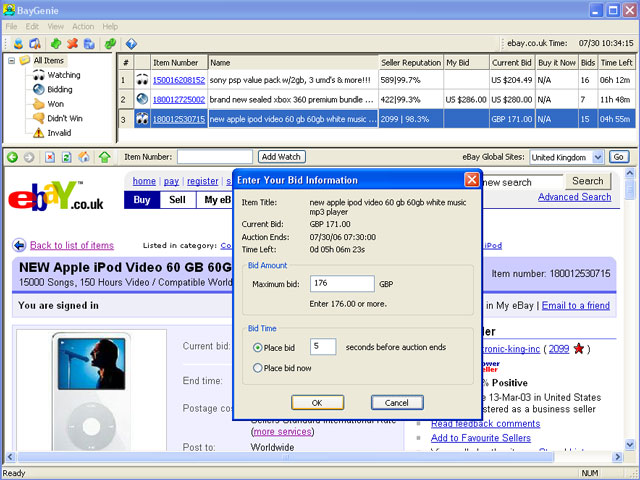Open item link 180012725002

coord(179,100)
